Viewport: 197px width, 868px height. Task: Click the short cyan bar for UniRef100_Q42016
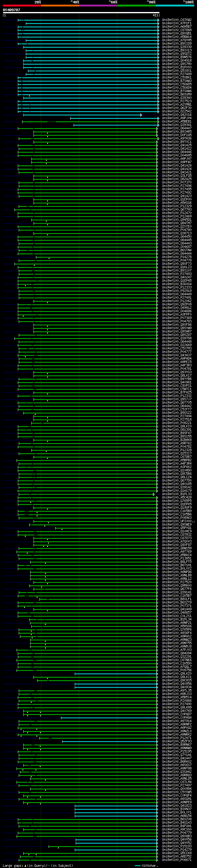click(x=82, y=115)
